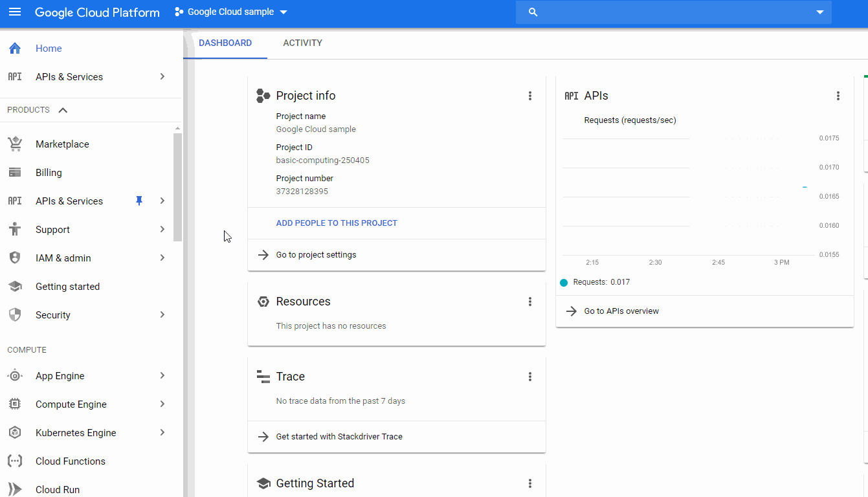
Task: Expand top APIs & Services submenu chevron
Action: coord(162,76)
